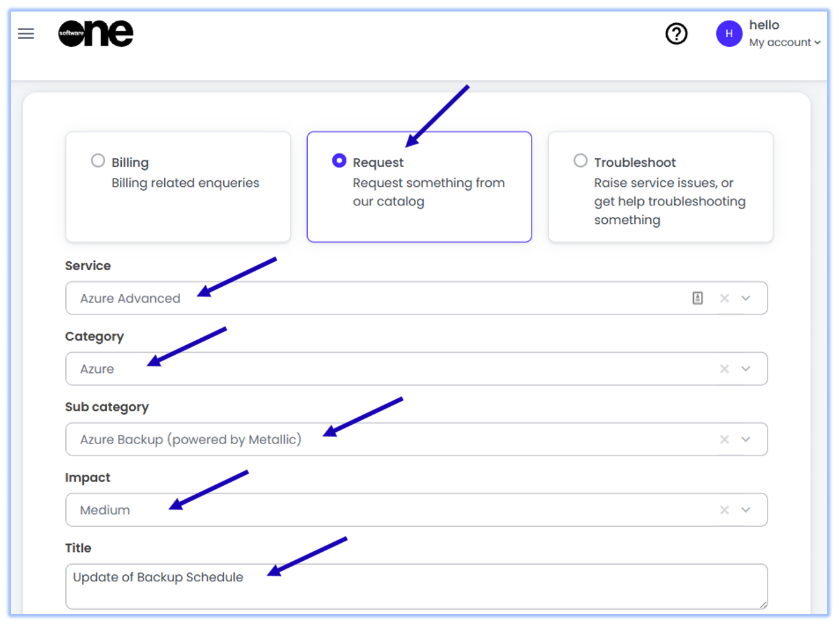Clear the Impact field selection
The image size is (840, 625).
(725, 510)
